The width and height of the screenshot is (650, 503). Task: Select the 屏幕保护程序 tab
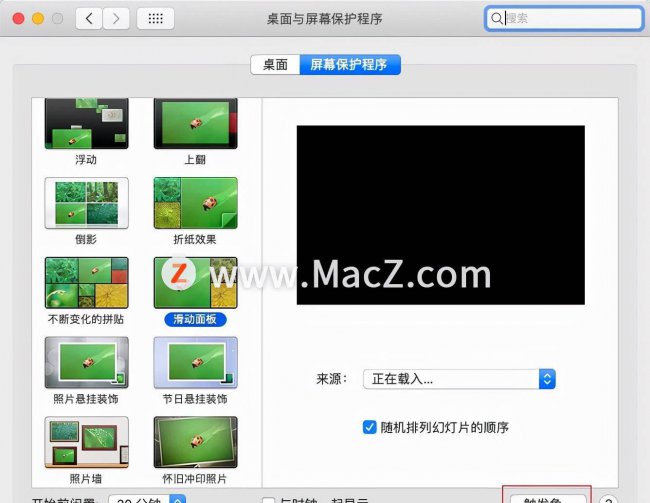click(x=349, y=65)
